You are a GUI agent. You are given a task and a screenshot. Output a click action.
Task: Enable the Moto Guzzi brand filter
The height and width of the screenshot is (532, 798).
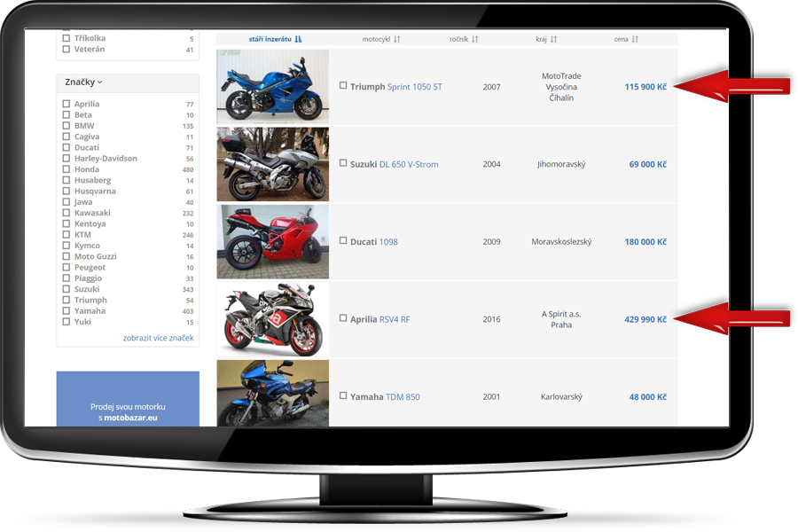click(x=66, y=256)
